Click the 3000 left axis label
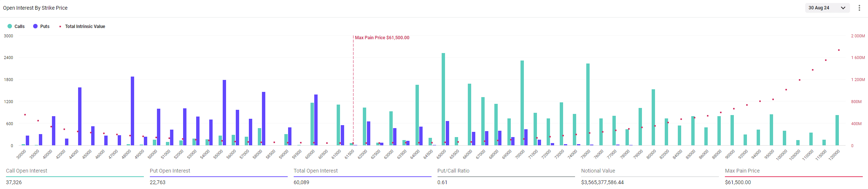The height and width of the screenshot is (189, 868). [8, 36]
